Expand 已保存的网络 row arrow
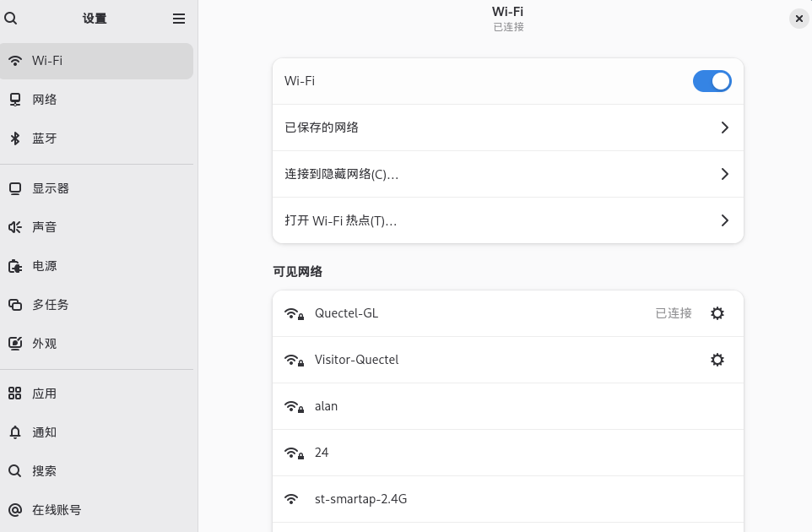 [x=723, y=128]
